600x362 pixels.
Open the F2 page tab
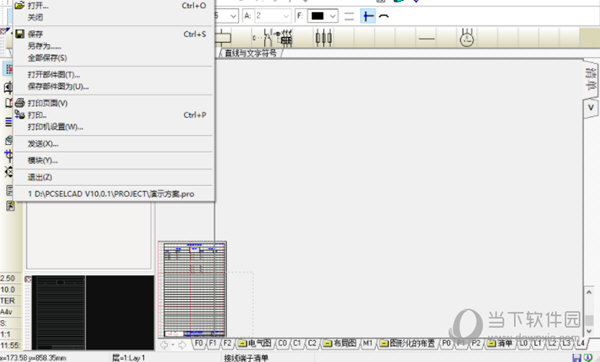(x=227, y=343)
